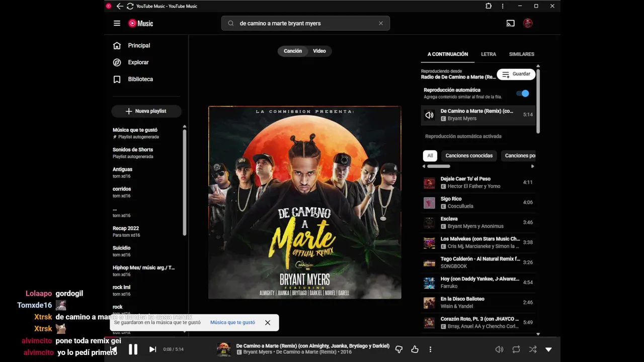Play En la Disco Bailoteo
This screenshot has height=362, width=644.
pos(478,303)
